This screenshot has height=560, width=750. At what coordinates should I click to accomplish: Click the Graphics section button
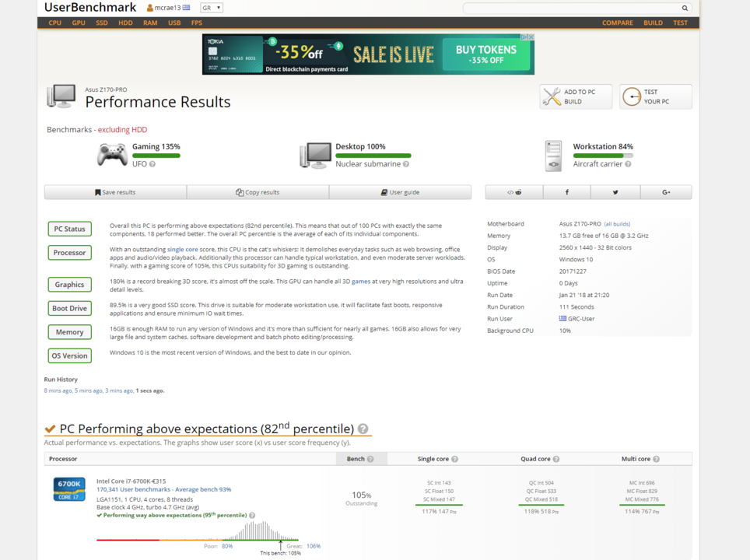(x=69, y=285)
